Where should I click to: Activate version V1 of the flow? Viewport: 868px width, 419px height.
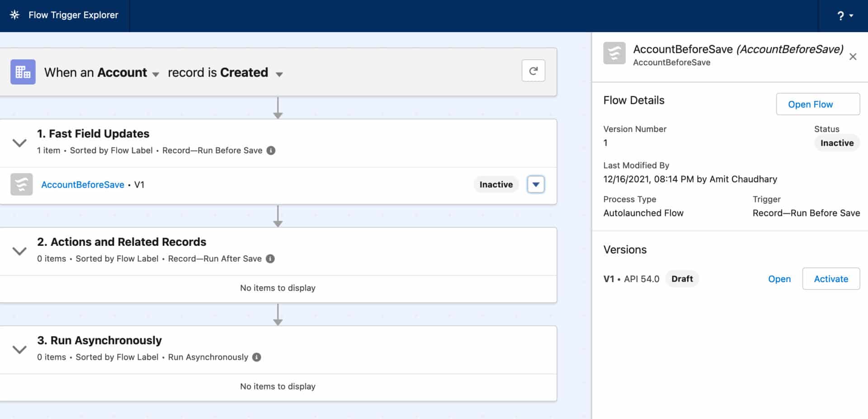tap(830, 279)
